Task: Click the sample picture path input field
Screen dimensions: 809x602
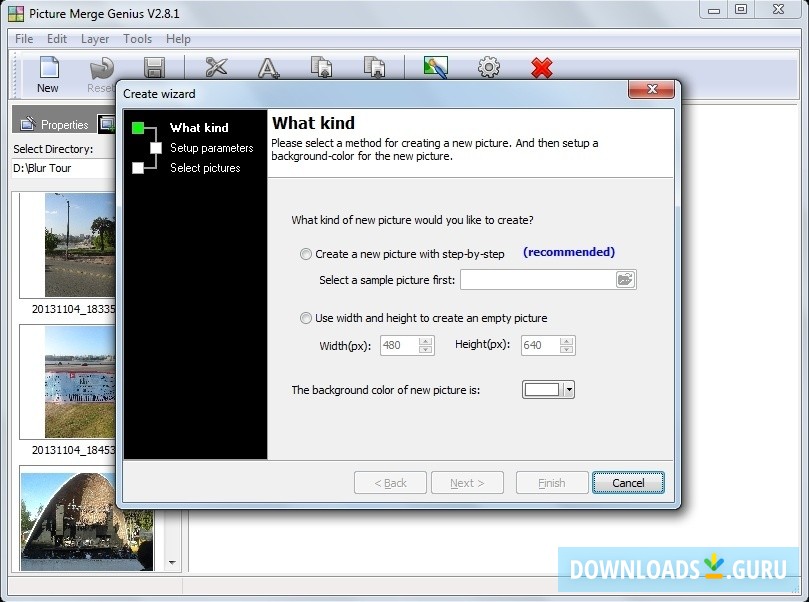Action: [x=538, y=280]
